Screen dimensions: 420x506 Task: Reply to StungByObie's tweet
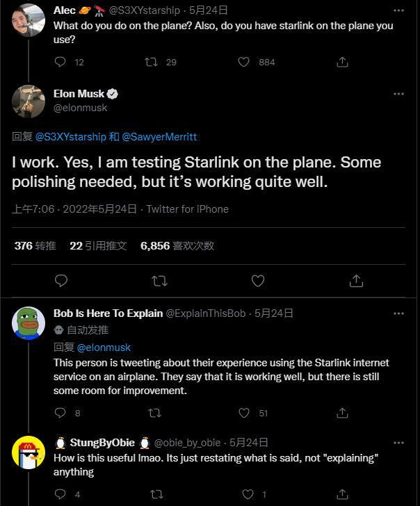pyautogui.click(x=60, y=494)
